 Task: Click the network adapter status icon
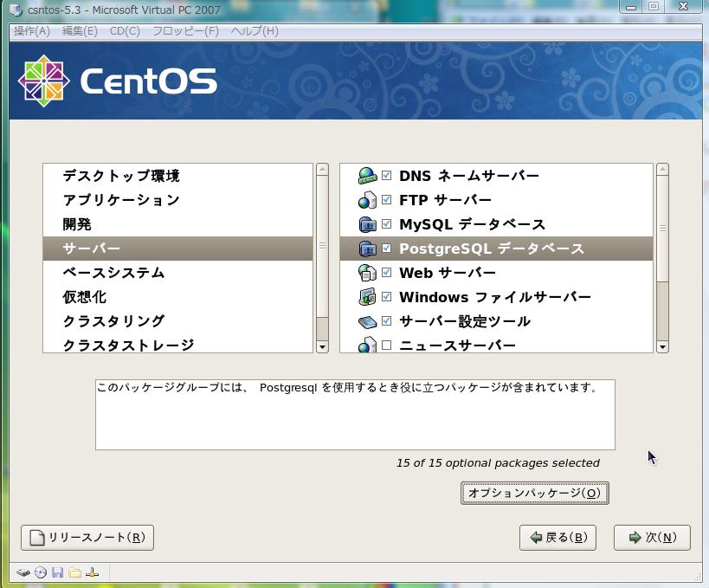tap(93, 572)
